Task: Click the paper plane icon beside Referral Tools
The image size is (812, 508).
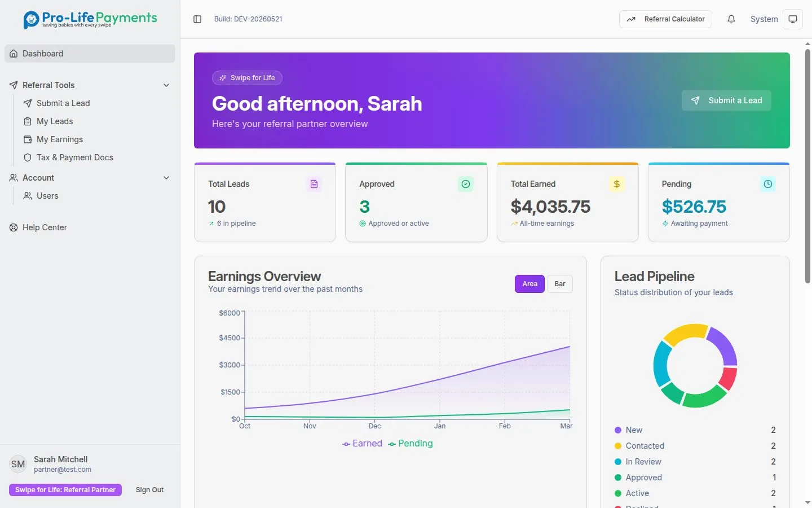Action: [14, 85]
